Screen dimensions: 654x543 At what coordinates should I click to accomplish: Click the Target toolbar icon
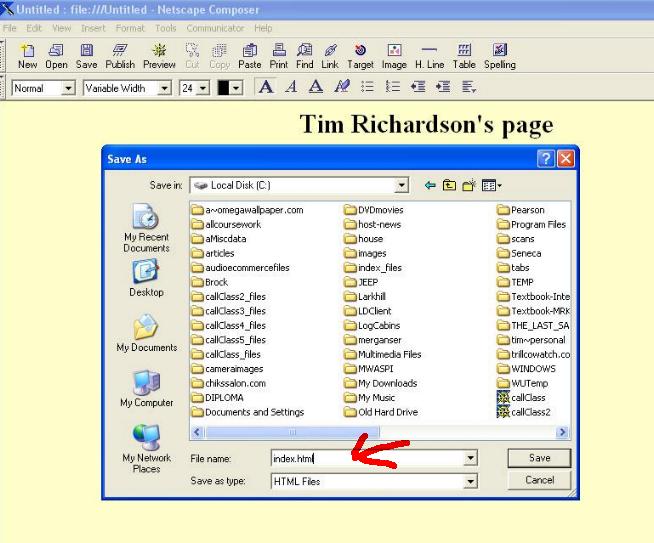tap(360, 56)
